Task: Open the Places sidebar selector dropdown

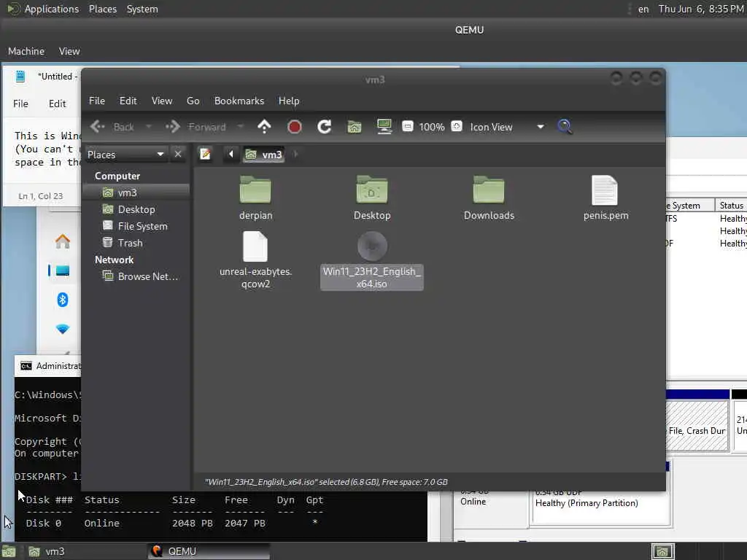Action: pos(125,155)
